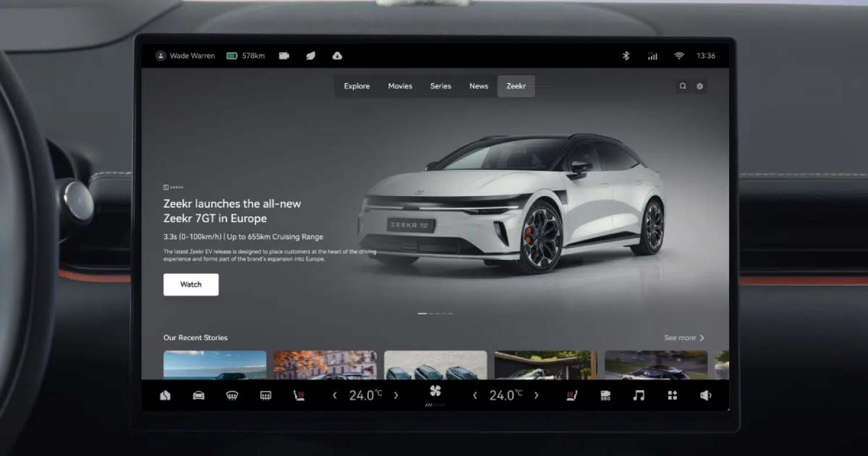This screenshot has width=868, height=456.
Task: Open vehicle controls car icon
Action: point(198,395)
